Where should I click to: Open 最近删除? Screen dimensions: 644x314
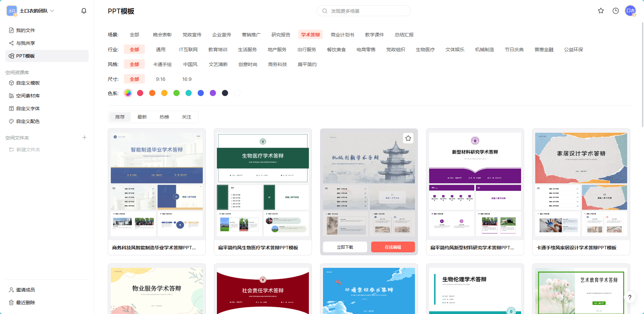47,303
